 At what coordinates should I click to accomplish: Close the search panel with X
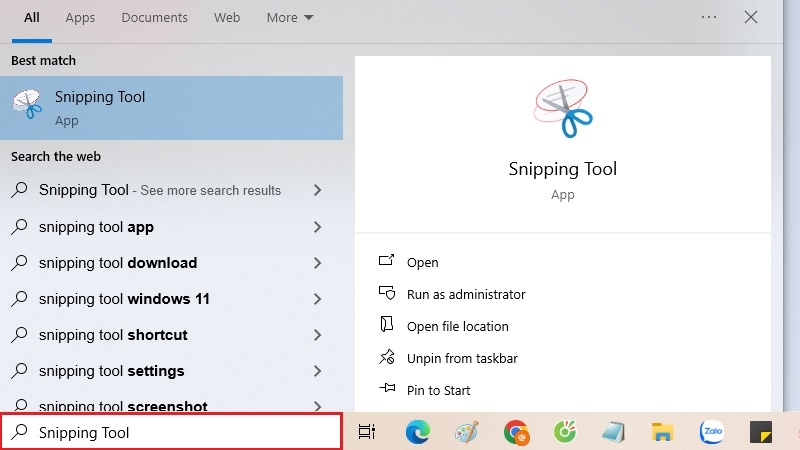(751, 17)
